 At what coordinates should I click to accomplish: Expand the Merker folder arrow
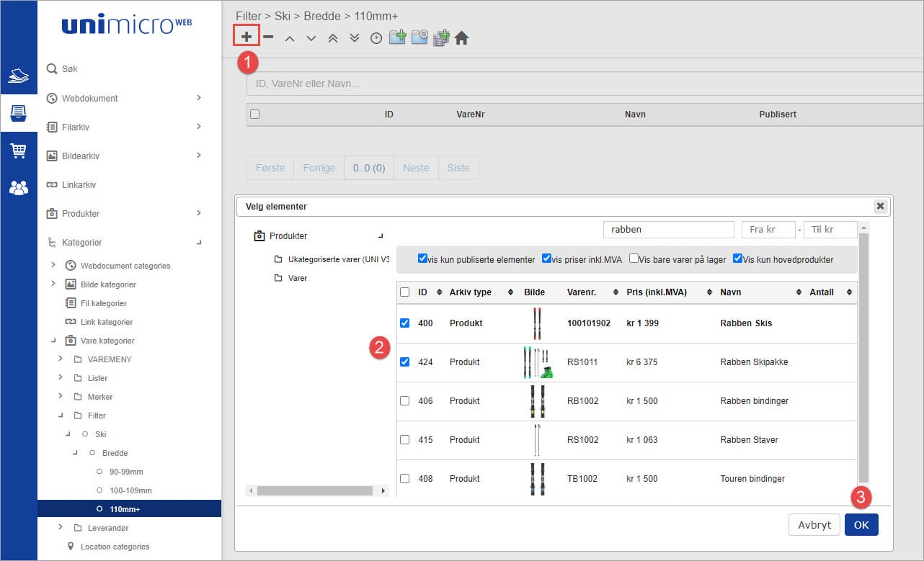pos(61,396)
